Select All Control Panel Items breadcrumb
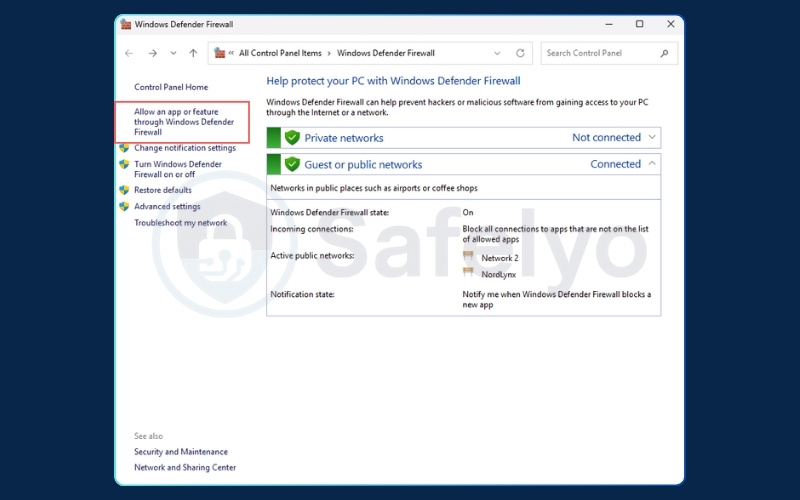This screenshot has height=500, width=800. click(280, 53)
